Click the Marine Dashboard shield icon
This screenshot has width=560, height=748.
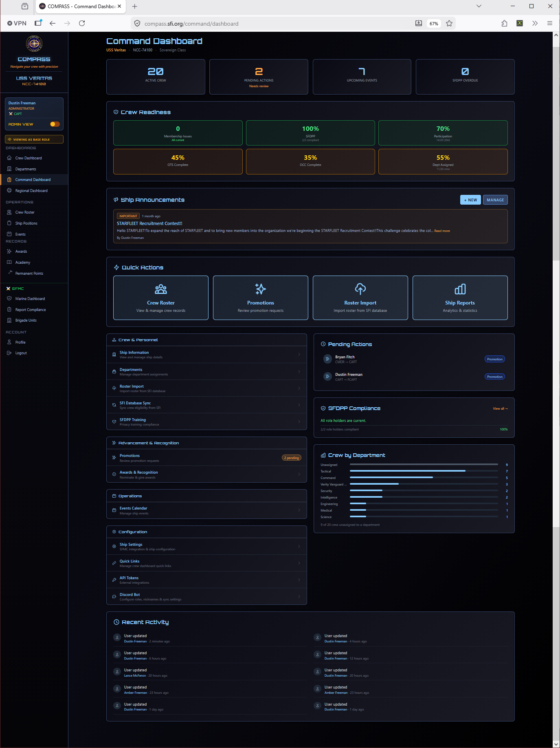[9, 299]
